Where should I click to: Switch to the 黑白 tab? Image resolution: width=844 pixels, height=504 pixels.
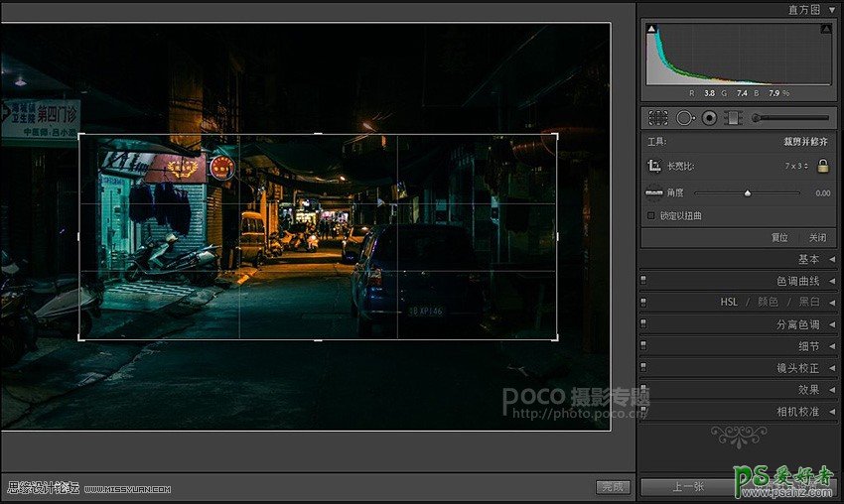click(809, 302)
